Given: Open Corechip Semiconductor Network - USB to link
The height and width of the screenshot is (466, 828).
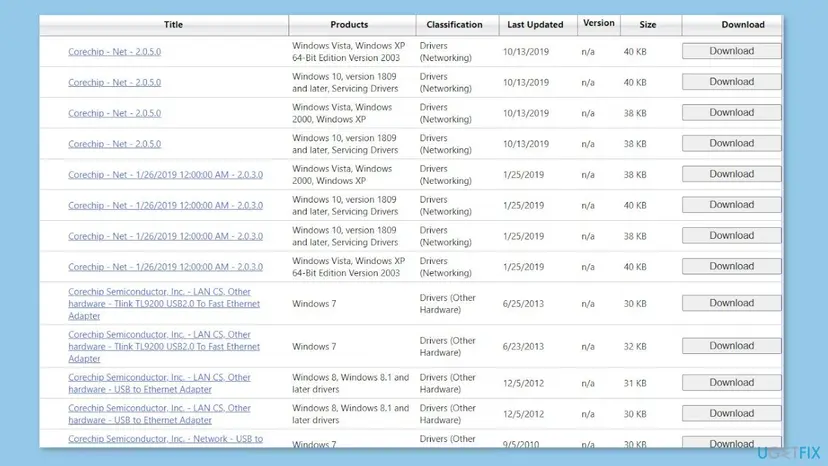Looking at the screenshot, I should pos(165,439).
